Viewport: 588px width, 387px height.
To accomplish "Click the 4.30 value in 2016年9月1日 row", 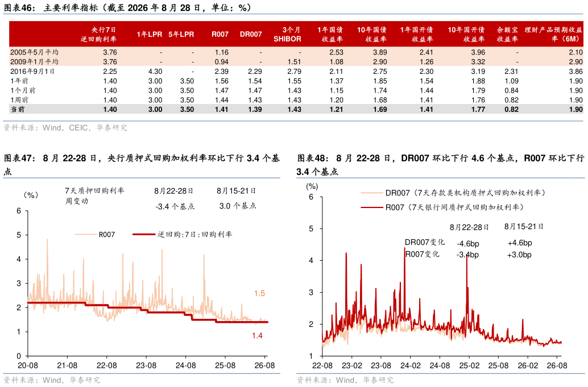I will [155, 71].
